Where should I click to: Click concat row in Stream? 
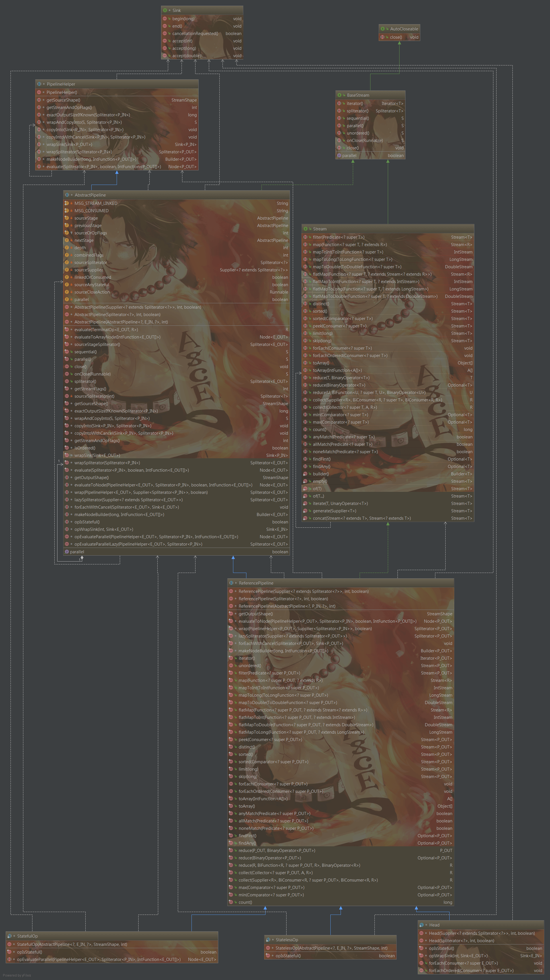388,519
